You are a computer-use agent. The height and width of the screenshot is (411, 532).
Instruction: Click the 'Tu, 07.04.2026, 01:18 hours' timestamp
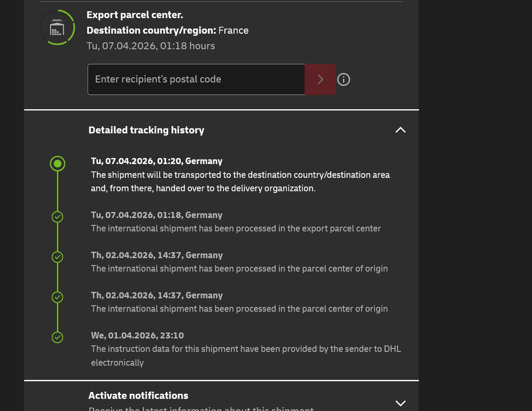pos(151,46)
